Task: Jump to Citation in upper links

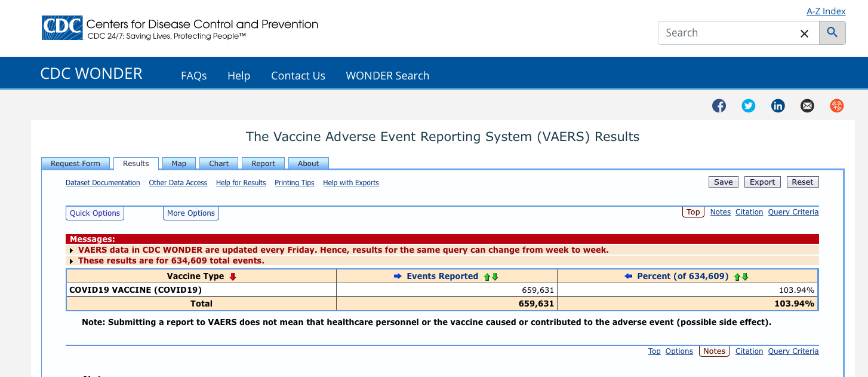Action: click(x=749, y=212)
